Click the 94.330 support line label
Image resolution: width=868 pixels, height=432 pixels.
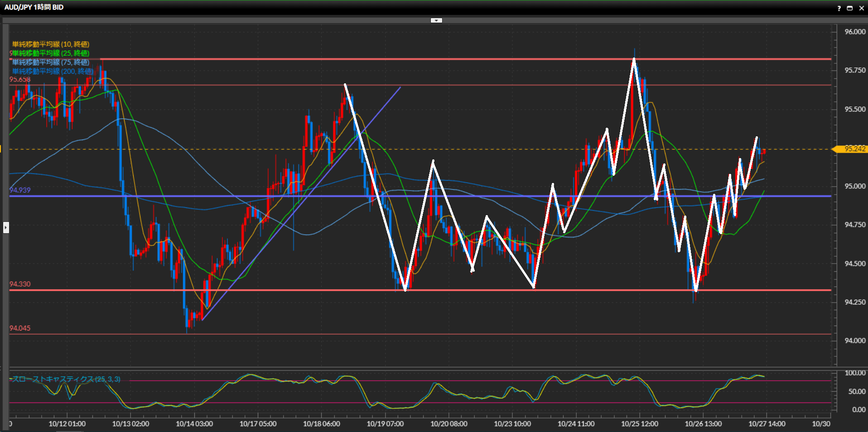click(x=20, y=284)
